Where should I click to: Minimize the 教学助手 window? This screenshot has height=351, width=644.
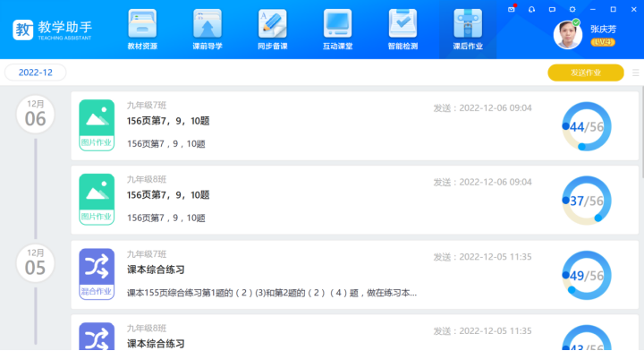coord(593,9)
